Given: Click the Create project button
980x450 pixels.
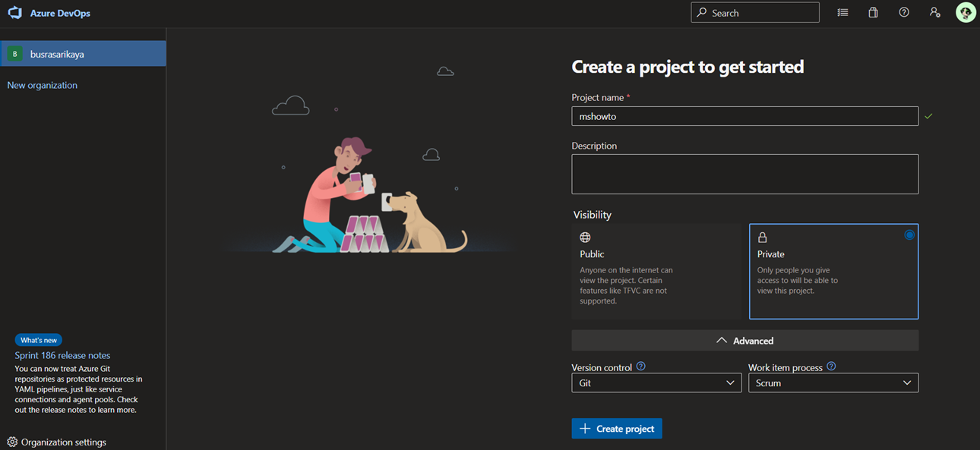Looking at the screenshot, I should (x=617, y=428).
